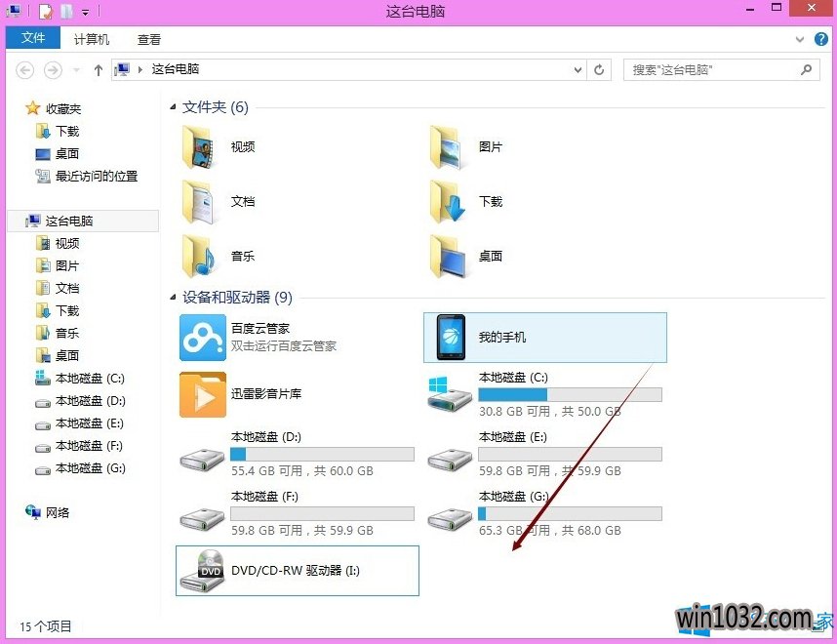
Task: Open the ribbon help question mark icon
Action: click(x=822, y=39)
